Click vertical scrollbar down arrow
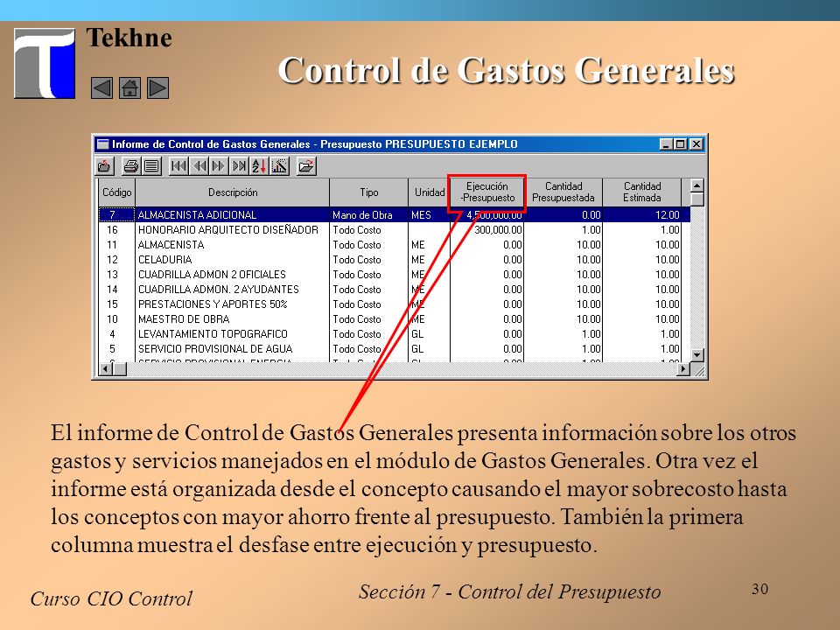Screen dimensions: 840x630 (696, 355)
